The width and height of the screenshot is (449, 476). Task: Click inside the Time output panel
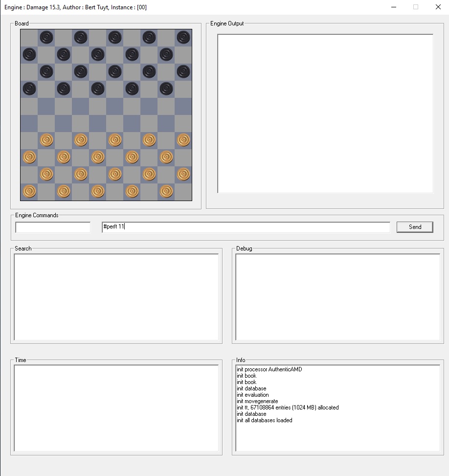coord(116,408)
